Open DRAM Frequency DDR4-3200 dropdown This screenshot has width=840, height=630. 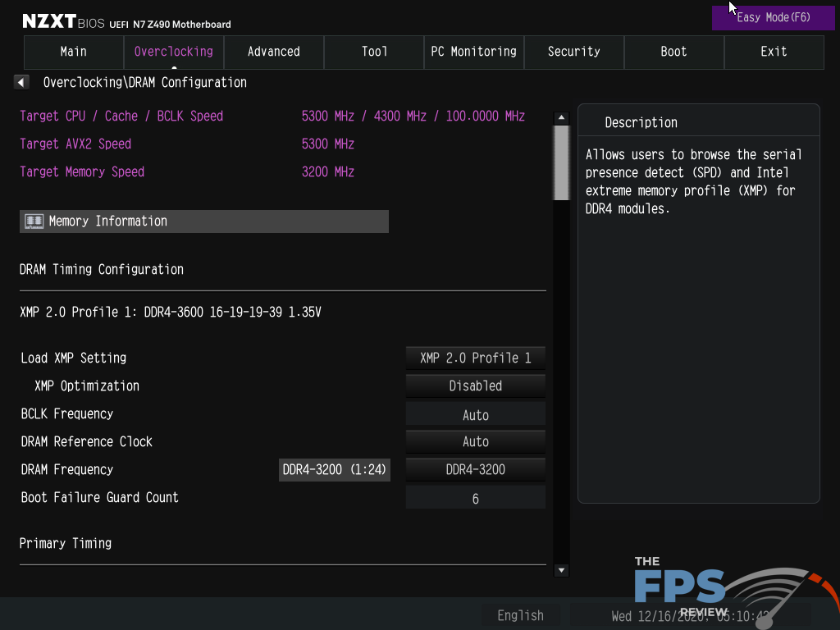476,469
